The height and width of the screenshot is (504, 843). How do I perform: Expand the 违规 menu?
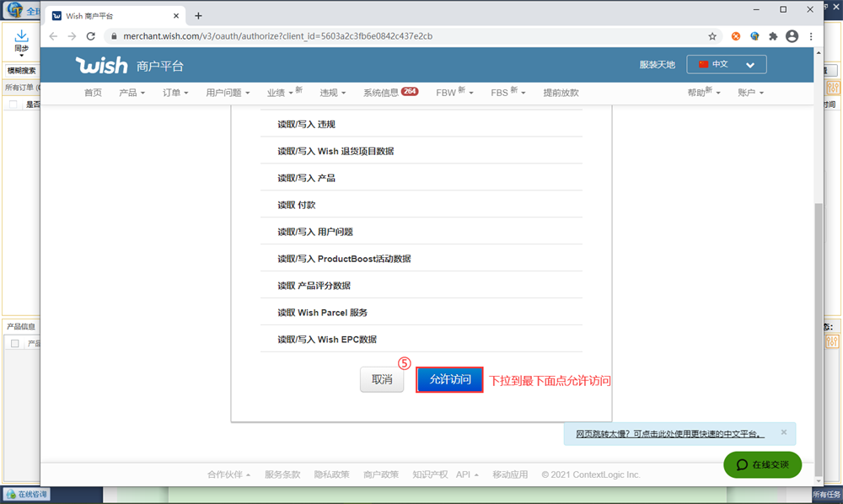pyautogui.click(x=332, y=93)
